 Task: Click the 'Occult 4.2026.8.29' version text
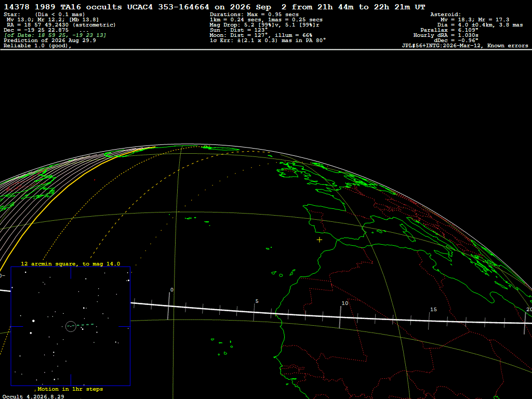coord(33,396)
